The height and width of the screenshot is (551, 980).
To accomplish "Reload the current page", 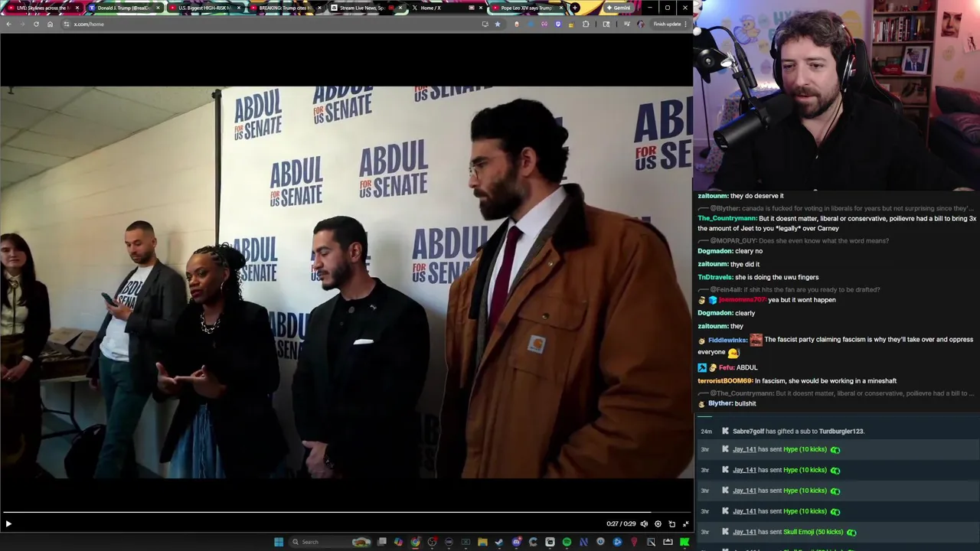I will click(x=36, y=24).
